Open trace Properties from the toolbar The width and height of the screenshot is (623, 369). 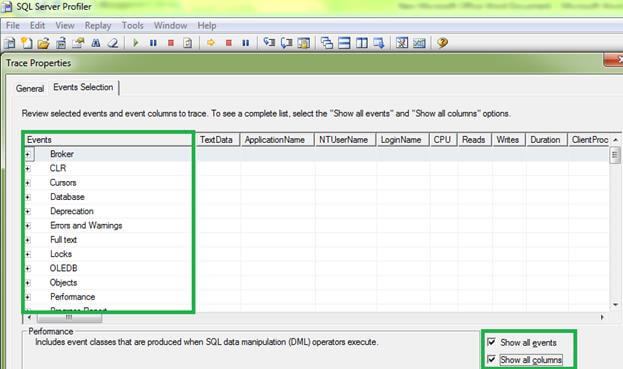point(78,43)
